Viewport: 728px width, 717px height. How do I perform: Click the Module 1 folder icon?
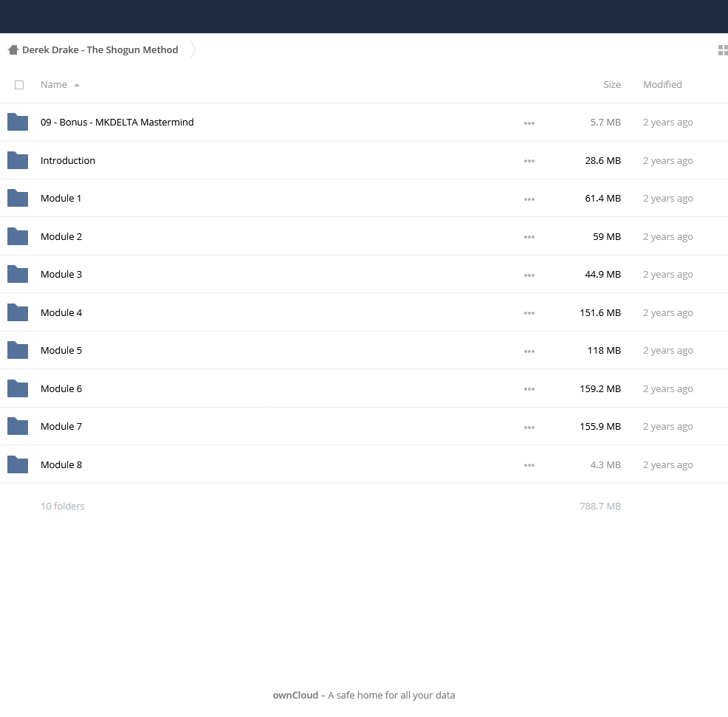[x=18, y=198]
